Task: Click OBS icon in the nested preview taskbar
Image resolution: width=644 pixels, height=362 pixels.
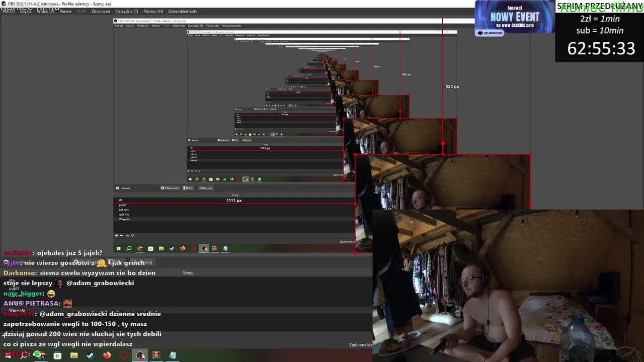Action: click(x=204, y=248)
